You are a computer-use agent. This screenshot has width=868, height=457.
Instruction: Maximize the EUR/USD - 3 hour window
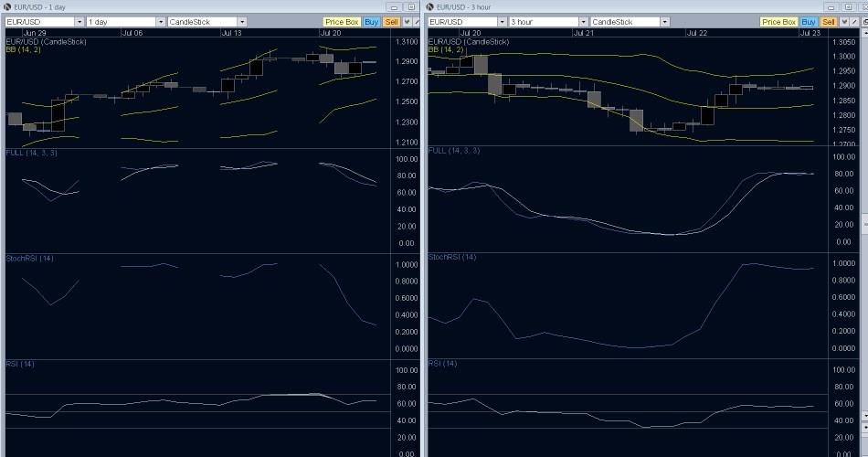pyautogui.click(x=848, y=7)
